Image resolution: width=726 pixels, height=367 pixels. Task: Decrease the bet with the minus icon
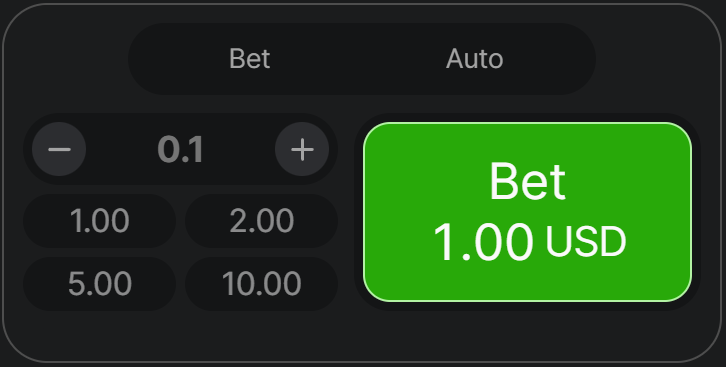(59, 149)
